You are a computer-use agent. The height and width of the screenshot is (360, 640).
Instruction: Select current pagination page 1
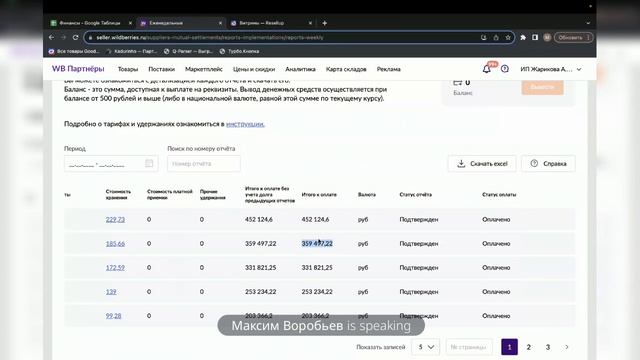click(x=509, y=347)
